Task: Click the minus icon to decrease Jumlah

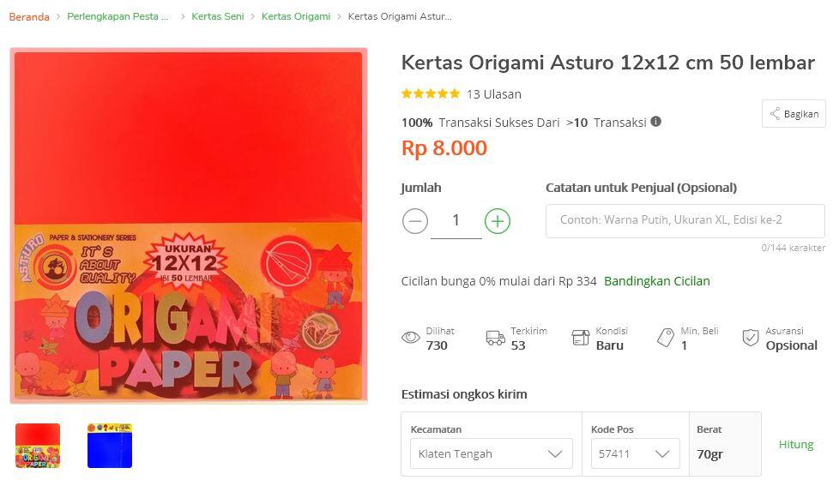Action: (x=415, y=220)
